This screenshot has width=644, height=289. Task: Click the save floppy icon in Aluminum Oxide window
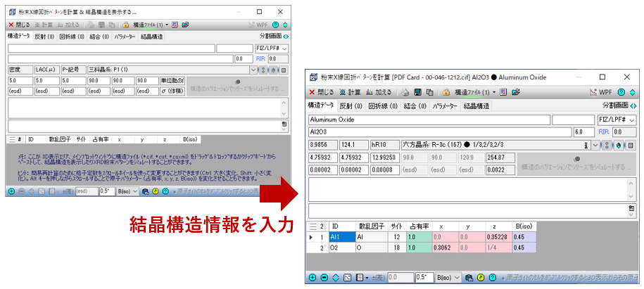tap(418, 92)
